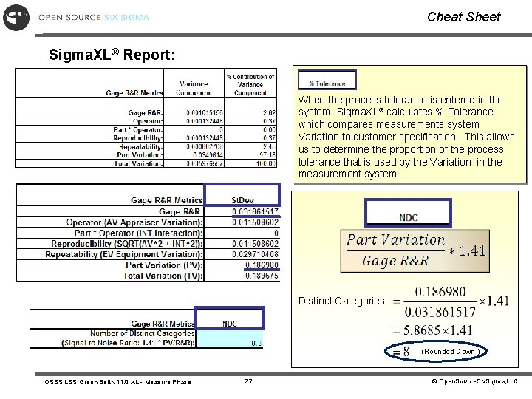This screenshot has width=532, height=399.
Task: Click Gage R&R Metrics header of NDC table
Action: tap(163, 324)
